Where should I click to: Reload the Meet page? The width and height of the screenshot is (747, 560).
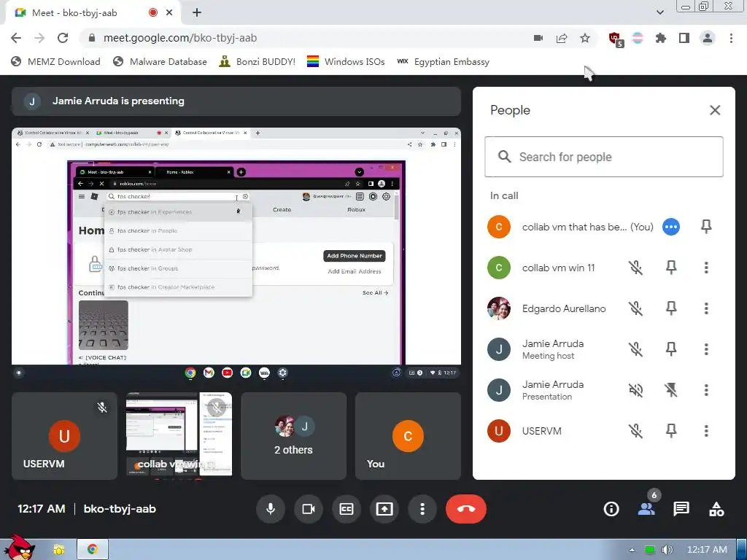63,38
